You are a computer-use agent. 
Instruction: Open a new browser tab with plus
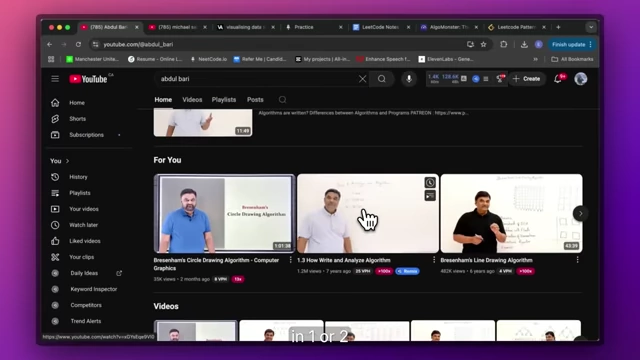pyautogui.click(x=558, y=27)
